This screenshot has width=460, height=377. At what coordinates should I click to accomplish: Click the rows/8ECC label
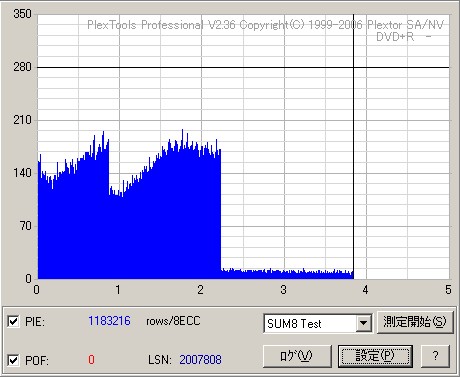point(173,321)
